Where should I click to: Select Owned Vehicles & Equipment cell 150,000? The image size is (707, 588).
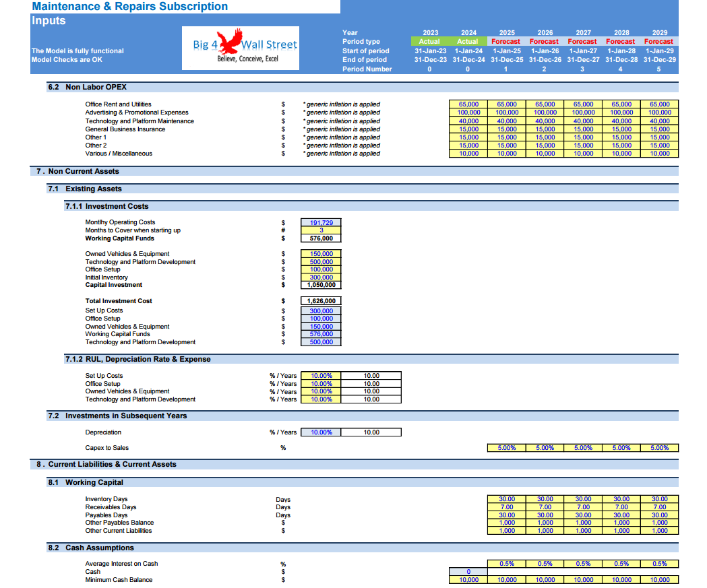tap(321, 254)
